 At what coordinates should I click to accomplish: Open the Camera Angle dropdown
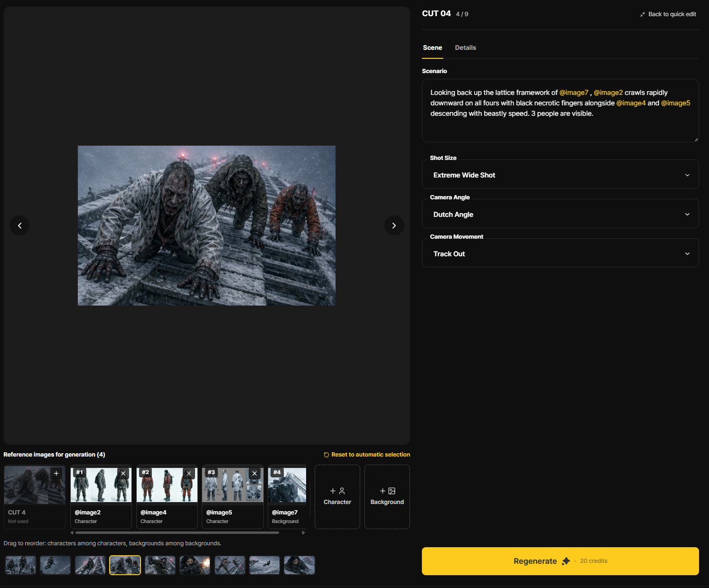pyautogui.click(x=560, y=215)
